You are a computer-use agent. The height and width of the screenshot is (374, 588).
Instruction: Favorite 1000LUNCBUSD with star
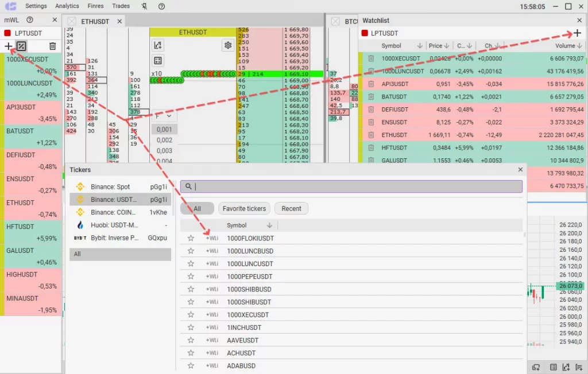pos(191,251)
